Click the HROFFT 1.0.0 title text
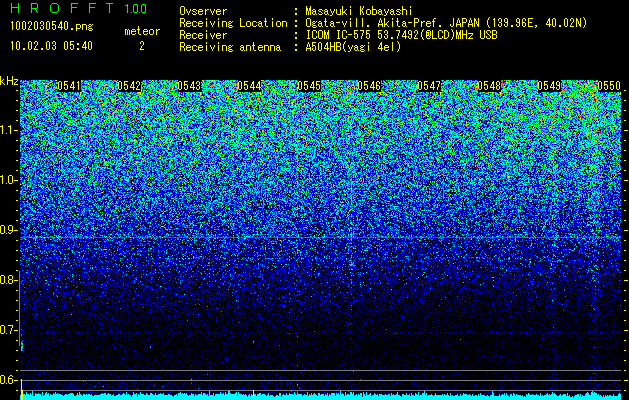Image resolution: width=629 pixels, height=400 pixels. 78,8
